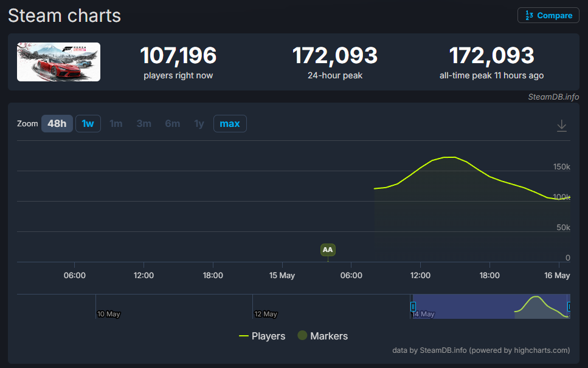Screen dimensions: 588x368
Task: Toggle the Players series in the legend
Action: [262, 336]
